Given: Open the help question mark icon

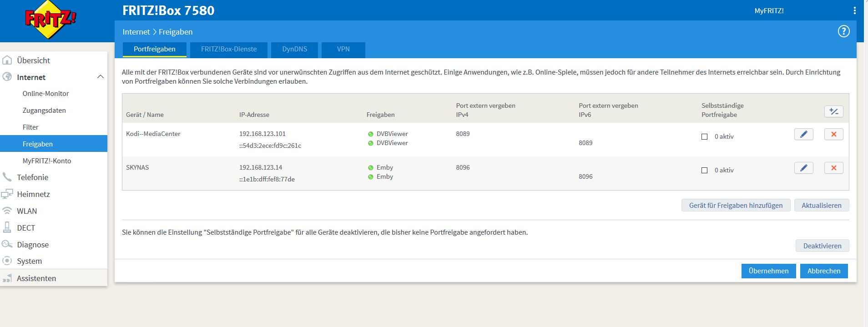Looking at the screenshot, I should coord(844,31).
